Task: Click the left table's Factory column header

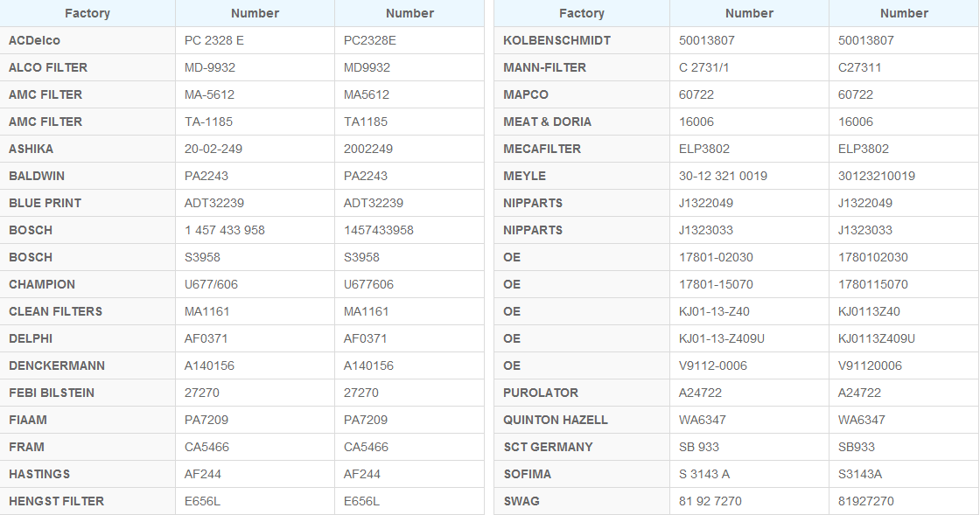Action: point(87,13)
